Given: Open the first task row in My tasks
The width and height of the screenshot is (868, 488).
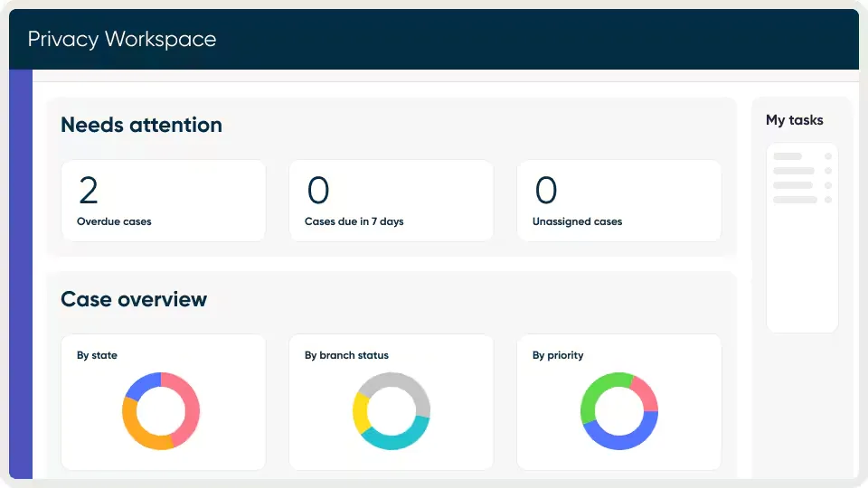Looking at the screenshot, I should [788, 156].
